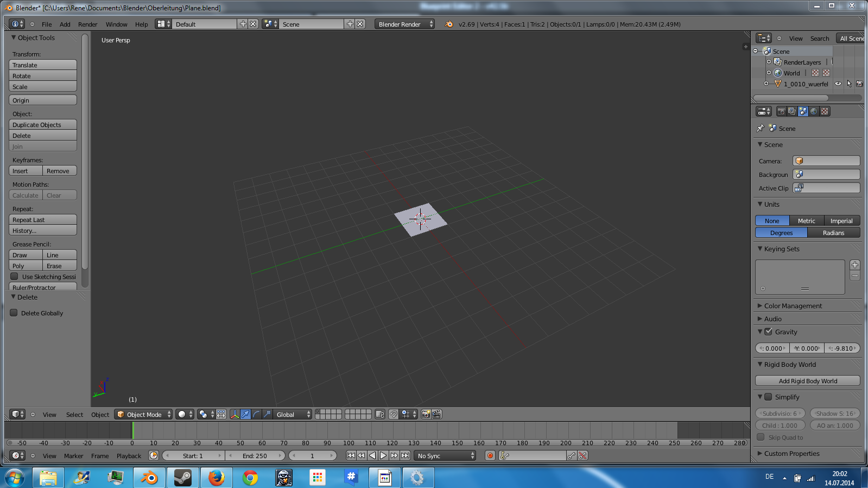Click the Origin button
Viewport: 868px width, 488px height.
43,100
